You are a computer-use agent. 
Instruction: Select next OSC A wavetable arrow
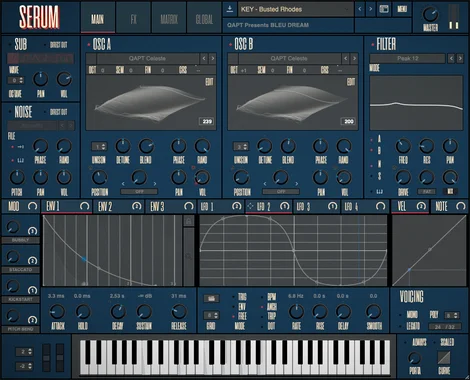tap(212, 58)
